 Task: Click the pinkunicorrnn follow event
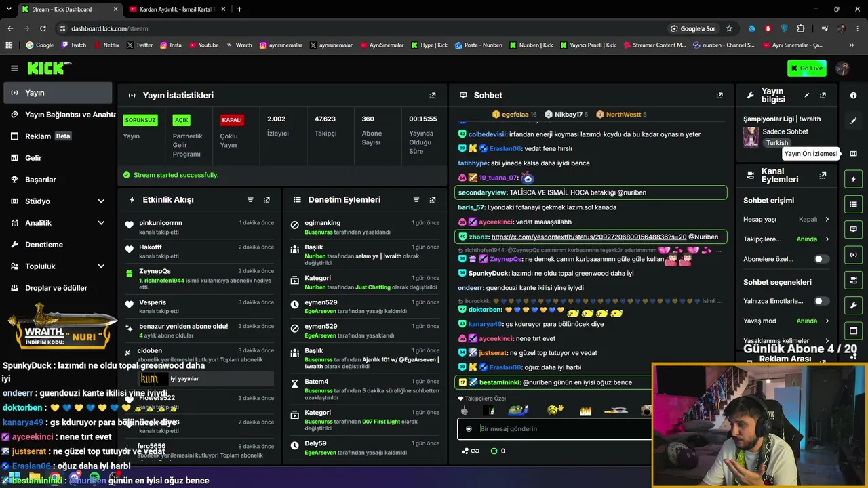(x=200, y=227)
